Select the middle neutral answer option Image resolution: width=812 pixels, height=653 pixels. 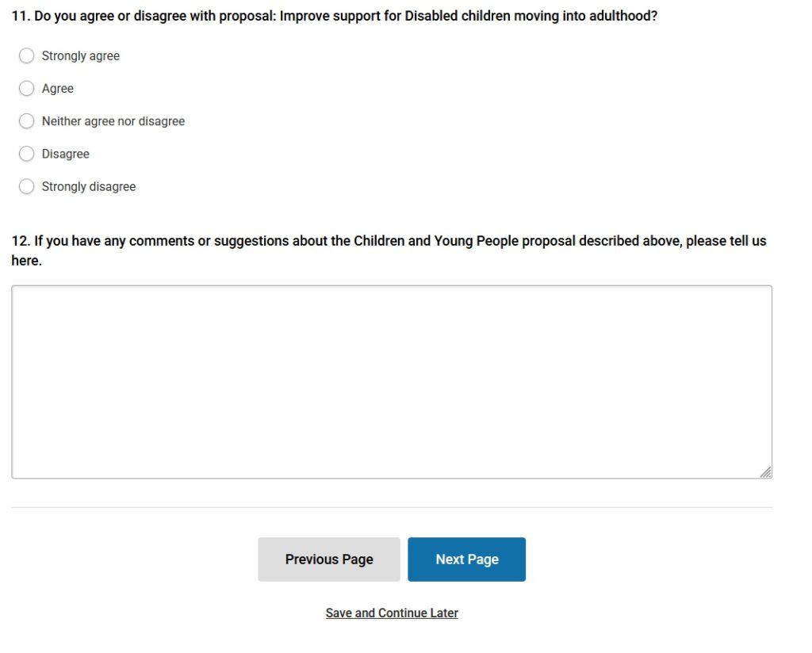pyautogui.click(x=26, y=120)
